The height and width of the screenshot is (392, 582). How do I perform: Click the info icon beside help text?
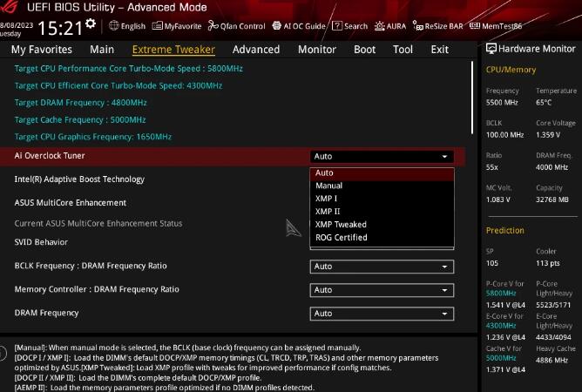tap(3, 353)
